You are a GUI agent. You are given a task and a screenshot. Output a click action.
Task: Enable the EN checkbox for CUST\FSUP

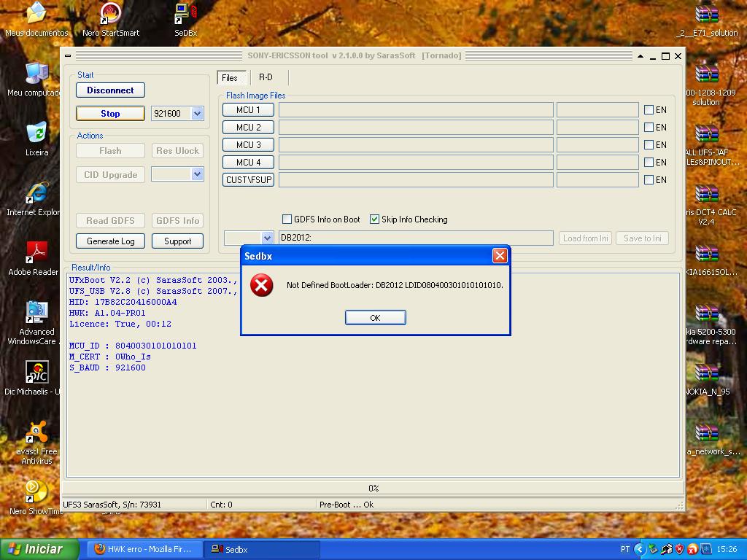coord(649,179)
